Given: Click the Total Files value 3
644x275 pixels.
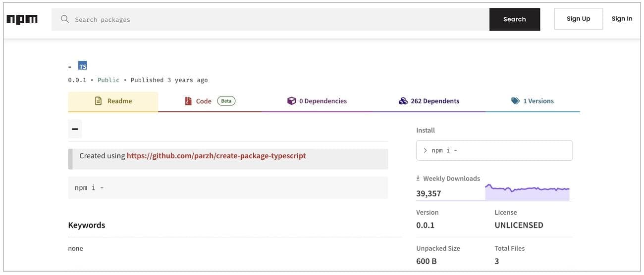Looking at the screenshot, I should (497, 261).
